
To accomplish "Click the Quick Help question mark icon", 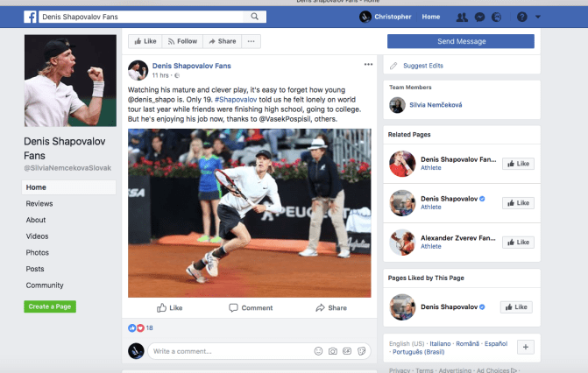I will coord(522,17).
